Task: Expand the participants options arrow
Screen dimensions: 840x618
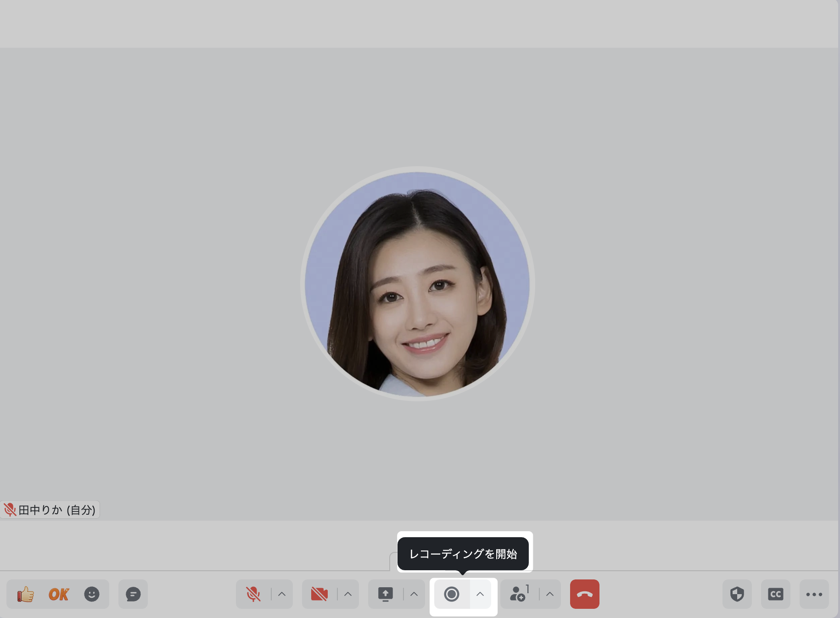Action: (550, 594)
